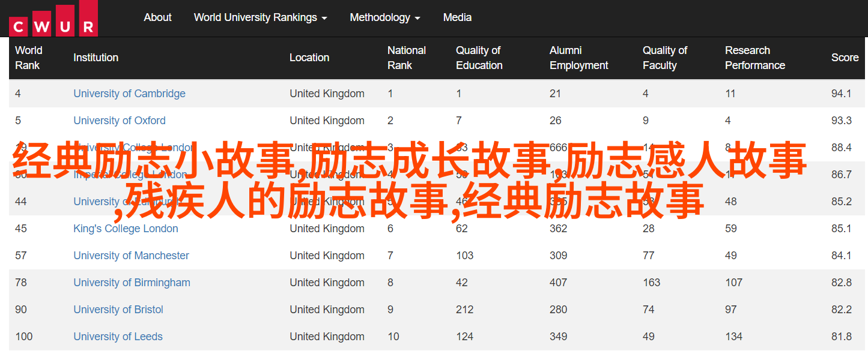Click national rank 10 in Leeds row
The height and width of the screenshot is (351, 868).
point(393,337)
